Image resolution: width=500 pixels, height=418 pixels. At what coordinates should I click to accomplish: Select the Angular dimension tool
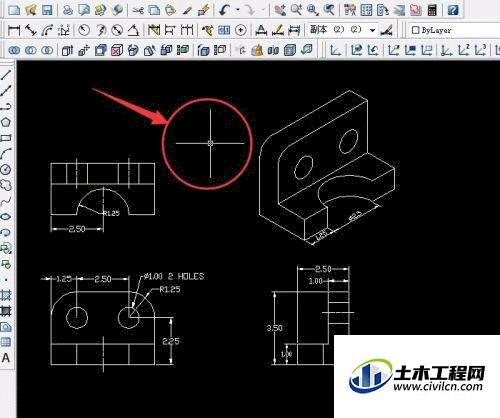pyautogui.click(x=133, y=30)
